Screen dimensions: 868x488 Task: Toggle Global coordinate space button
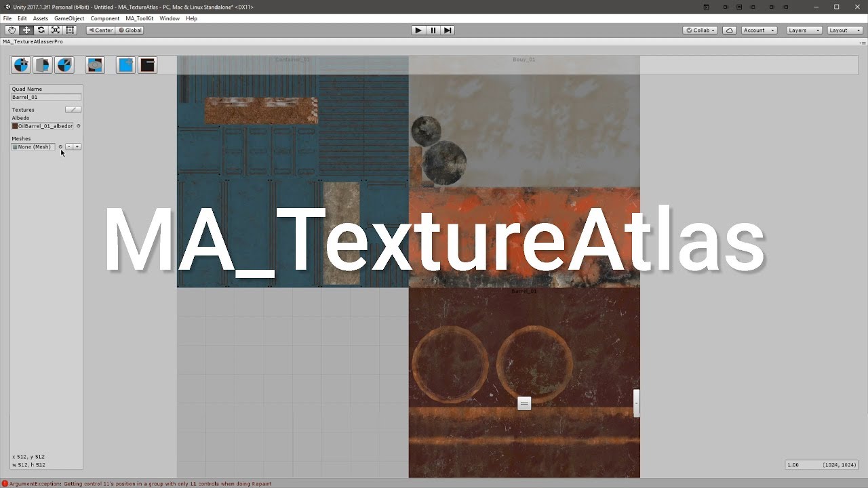(x=130, y=30)
